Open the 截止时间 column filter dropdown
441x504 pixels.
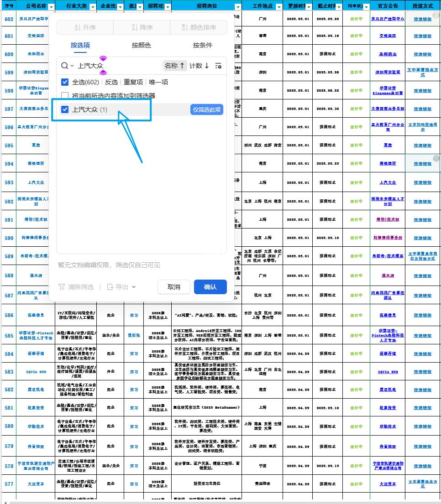pos(339,7)
